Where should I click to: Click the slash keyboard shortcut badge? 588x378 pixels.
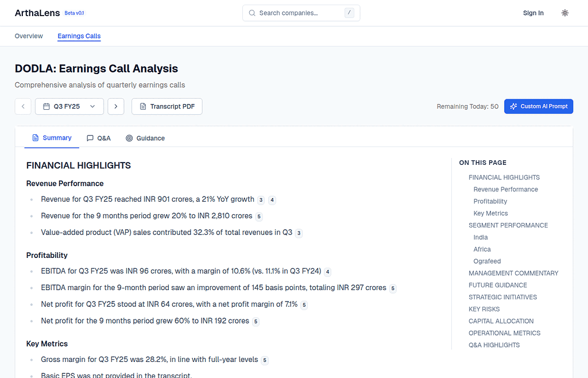coord(349,13)
